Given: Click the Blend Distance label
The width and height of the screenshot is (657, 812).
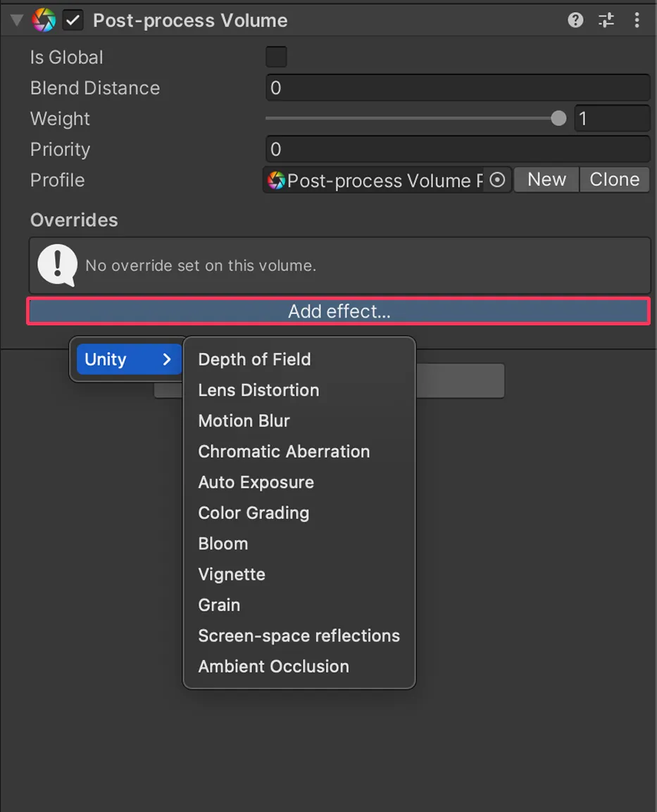Looking at the screenshot, I should [x=95, y=88].
